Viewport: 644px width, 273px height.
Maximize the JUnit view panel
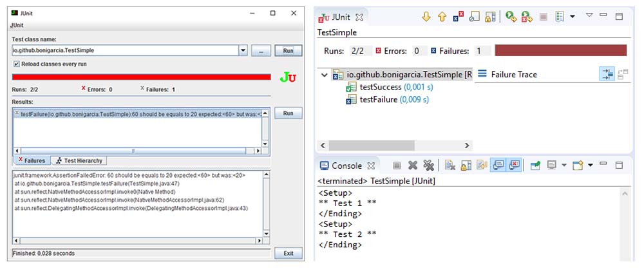[619, 17]
